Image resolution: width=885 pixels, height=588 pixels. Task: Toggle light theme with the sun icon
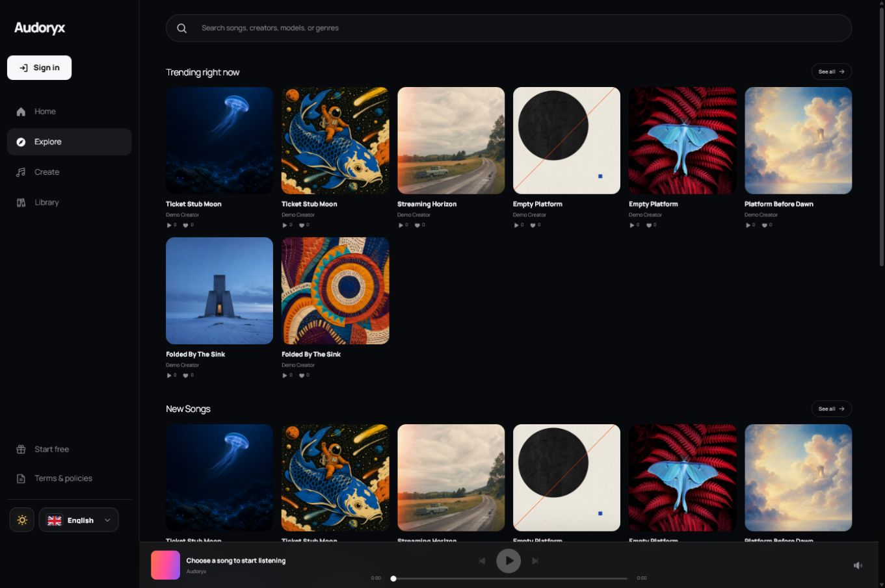[x=22, y=520]
